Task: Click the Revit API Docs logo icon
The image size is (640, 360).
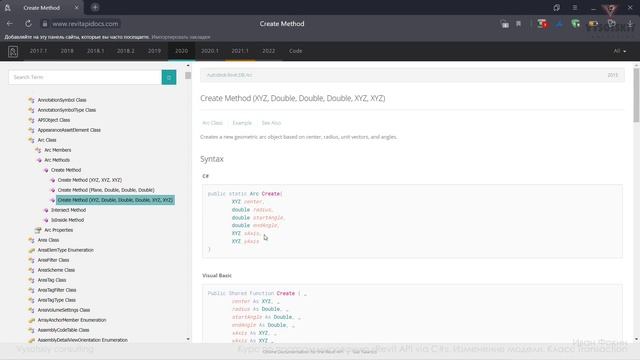Action: (x=13, y=51)
